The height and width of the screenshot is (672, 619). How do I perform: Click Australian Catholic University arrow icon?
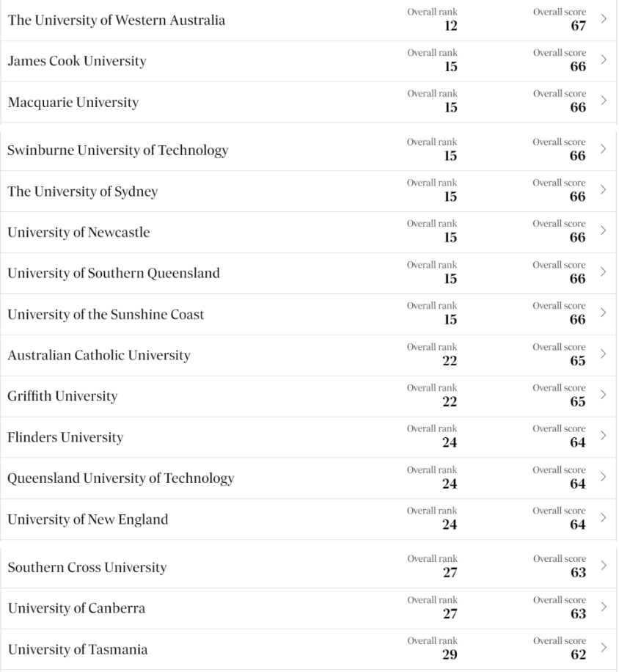[x=603, y=354]
